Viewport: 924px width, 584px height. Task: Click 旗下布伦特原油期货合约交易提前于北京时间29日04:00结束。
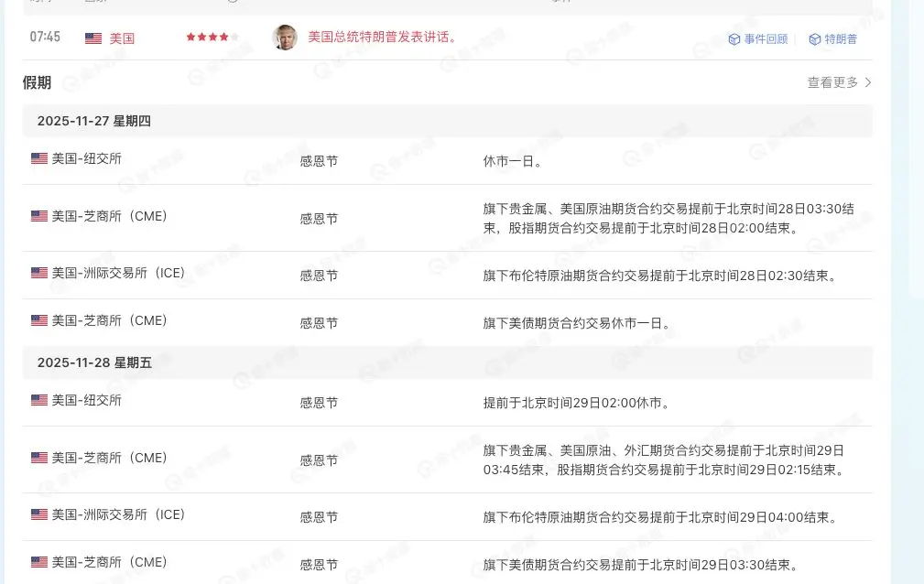pos(660,517)
